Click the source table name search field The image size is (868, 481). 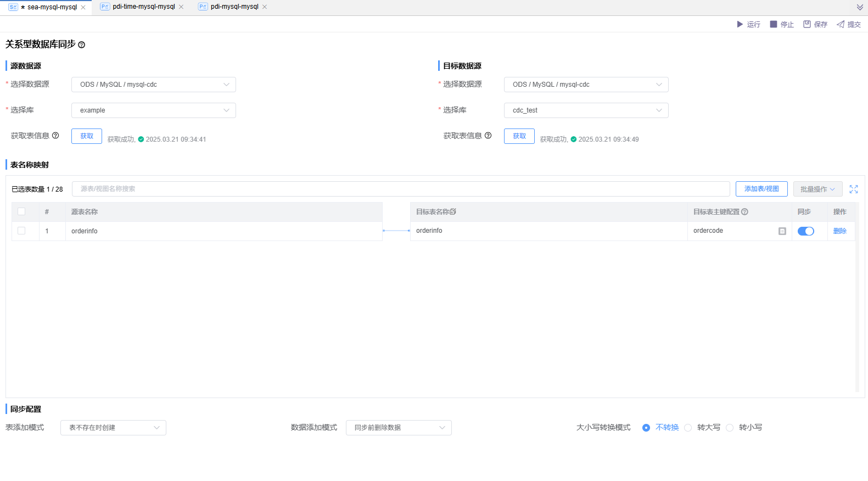(400, 189)
